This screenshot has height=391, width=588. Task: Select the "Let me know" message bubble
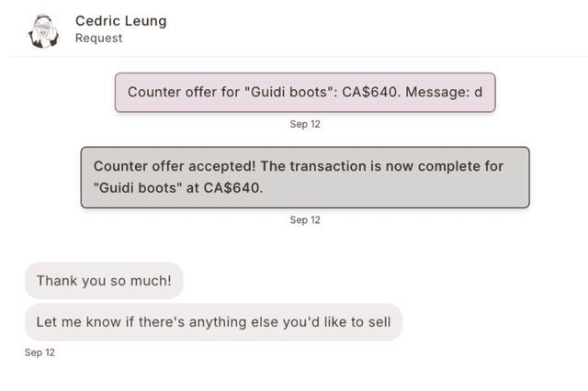(x=213, y=322)
